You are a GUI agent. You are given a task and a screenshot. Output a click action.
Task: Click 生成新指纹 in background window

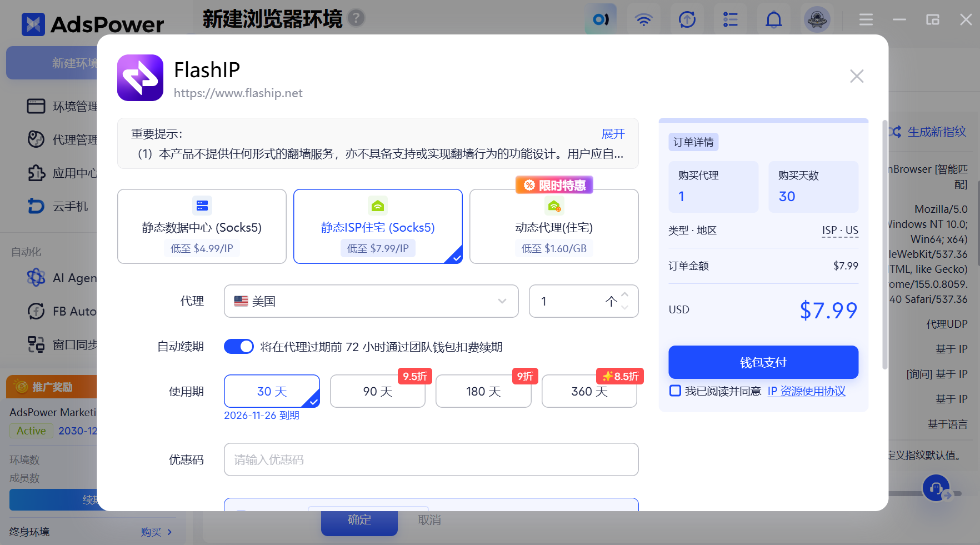pos(937,132)
